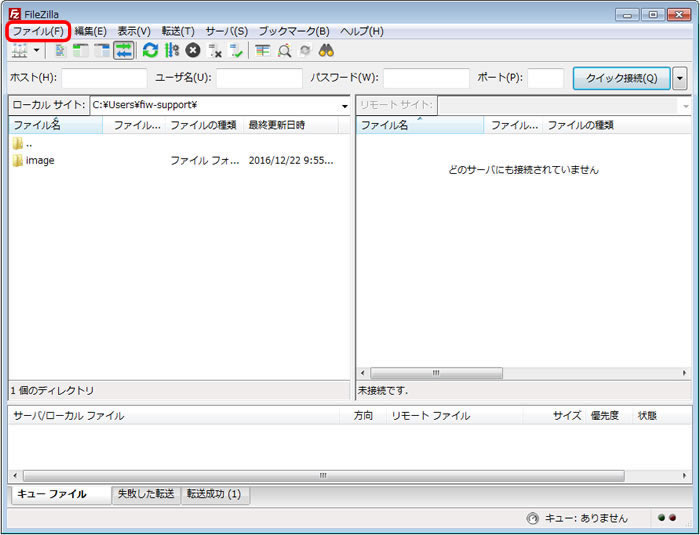Expand the リモート サイト path dropdown
Image resolution: width=700 pixels, height=535 pixels.
[x=686, y=106]
